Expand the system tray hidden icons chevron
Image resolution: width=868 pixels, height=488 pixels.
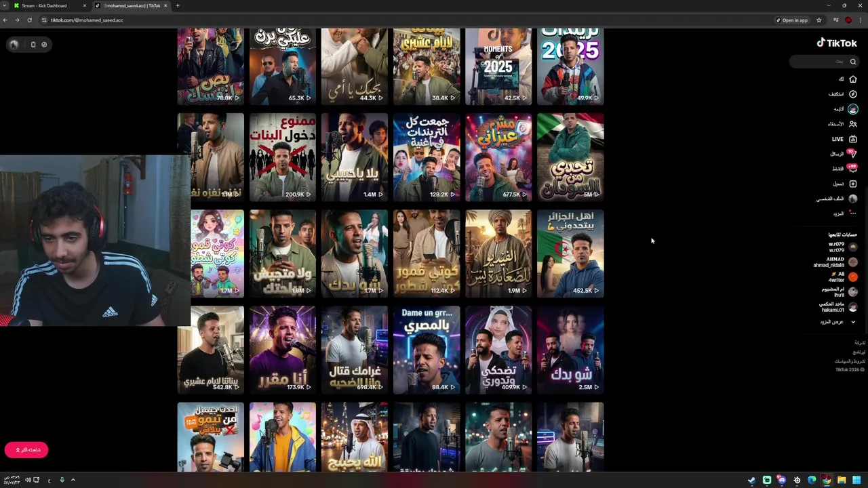(x=73, y=480)
